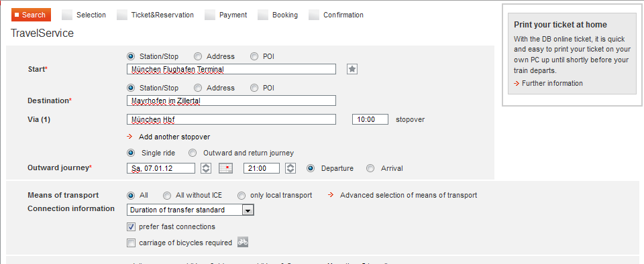
Task: Uncheck prefer fast connections
Action: tap(131, 226)
